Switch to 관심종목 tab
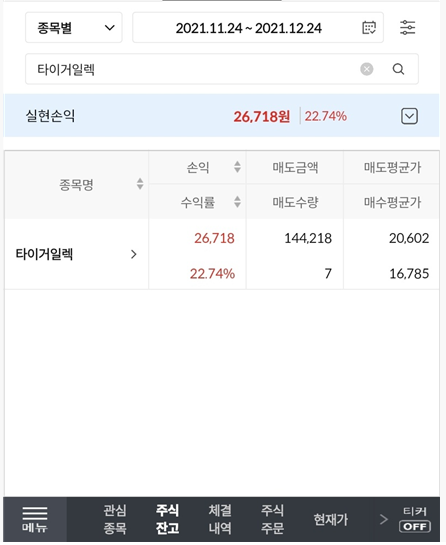 (115, 519)
